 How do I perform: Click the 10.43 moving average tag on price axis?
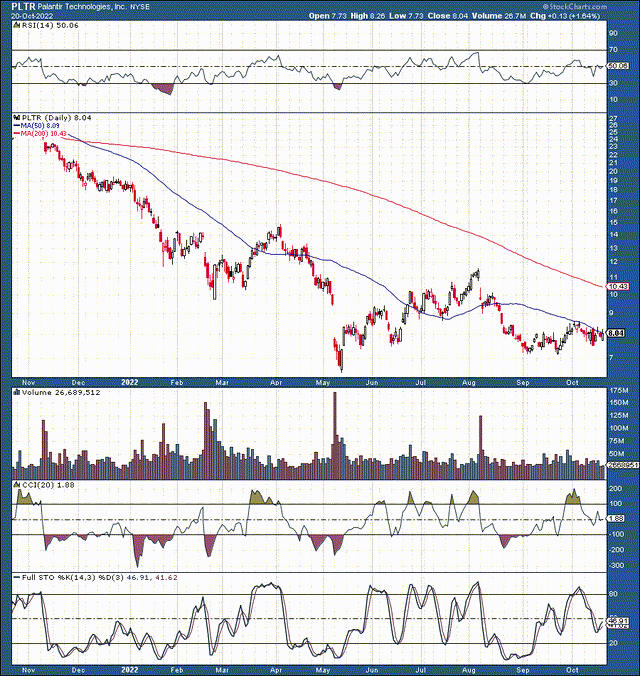tap(618, 286)
